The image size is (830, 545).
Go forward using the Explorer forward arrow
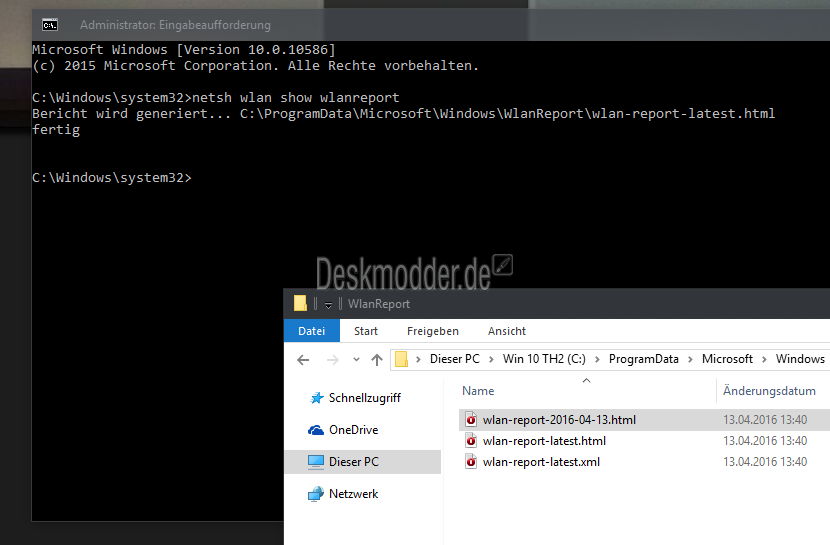pos(332,360)
